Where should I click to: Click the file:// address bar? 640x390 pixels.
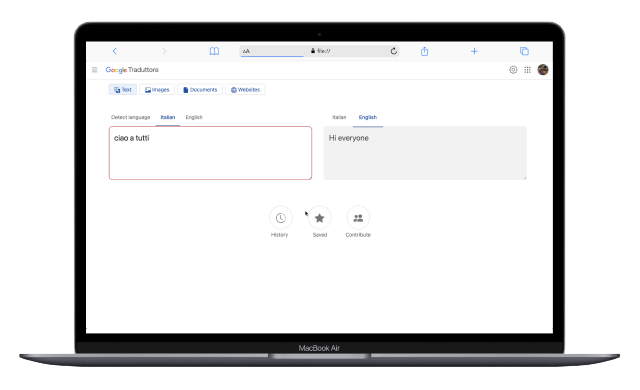tap(320, 51)
